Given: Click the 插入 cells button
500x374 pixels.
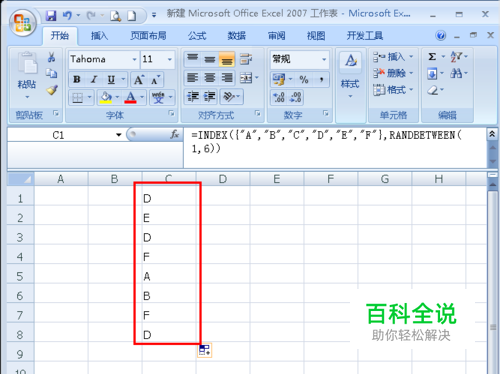Looking at the screenshot, I should [393, 57].
